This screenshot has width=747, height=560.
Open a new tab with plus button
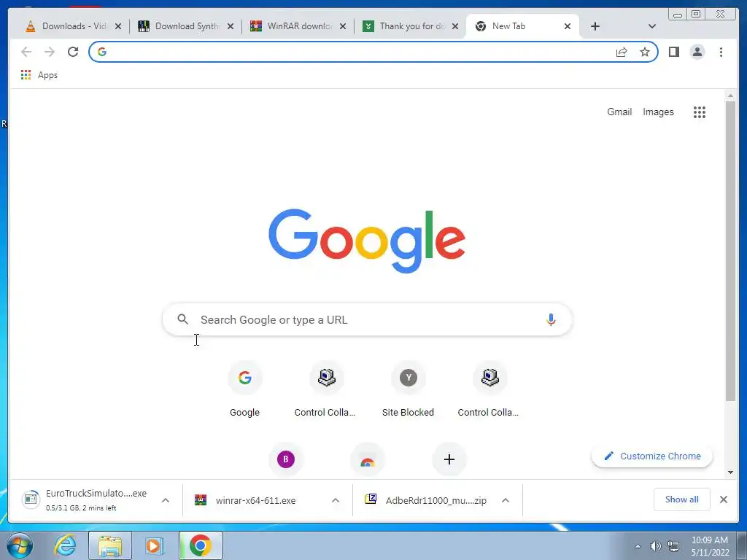[x=595, y=26]
